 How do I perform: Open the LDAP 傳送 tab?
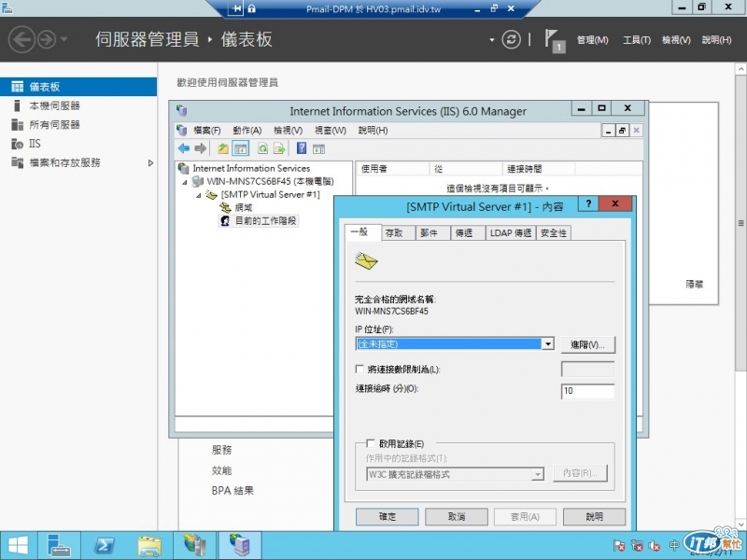click(511, 232)
